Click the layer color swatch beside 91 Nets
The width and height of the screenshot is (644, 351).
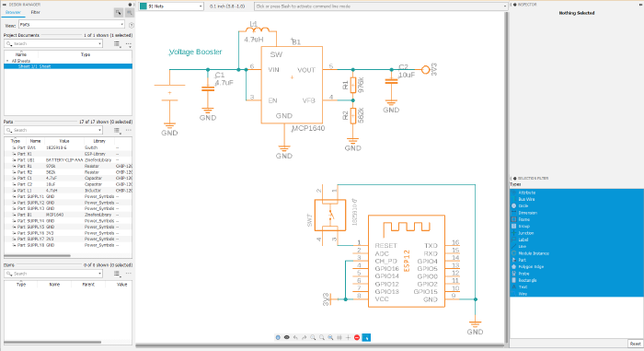(144, 6)
